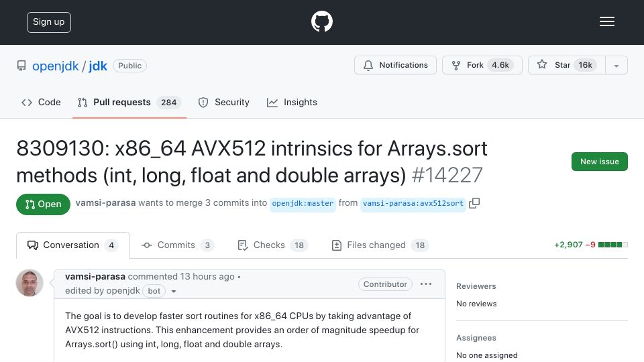View the Files changed tab
The image size is (644, 362).
coord(380,245)
